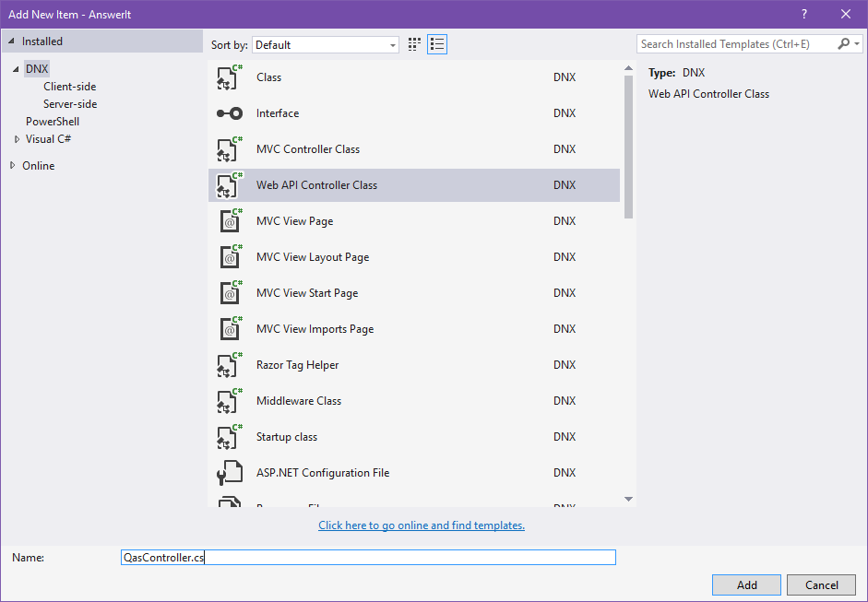Select the Middleware Class template name

(x=299, y=401)
